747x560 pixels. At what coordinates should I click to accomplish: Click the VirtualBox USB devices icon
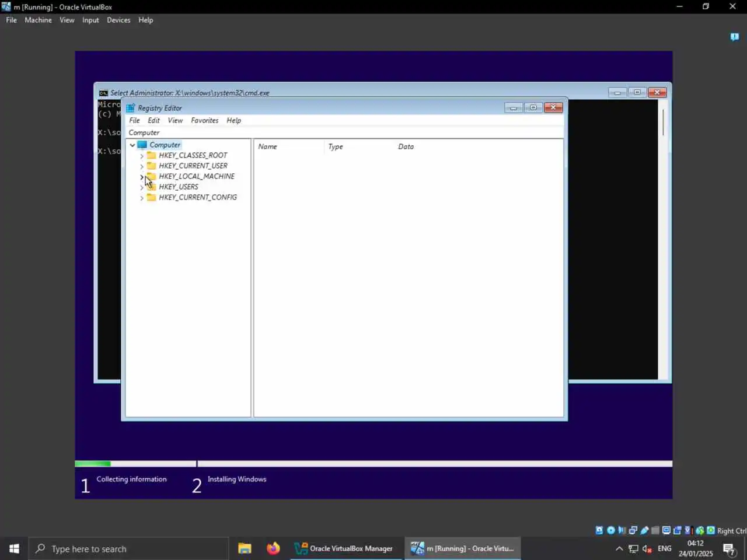(x=644, y=530)
